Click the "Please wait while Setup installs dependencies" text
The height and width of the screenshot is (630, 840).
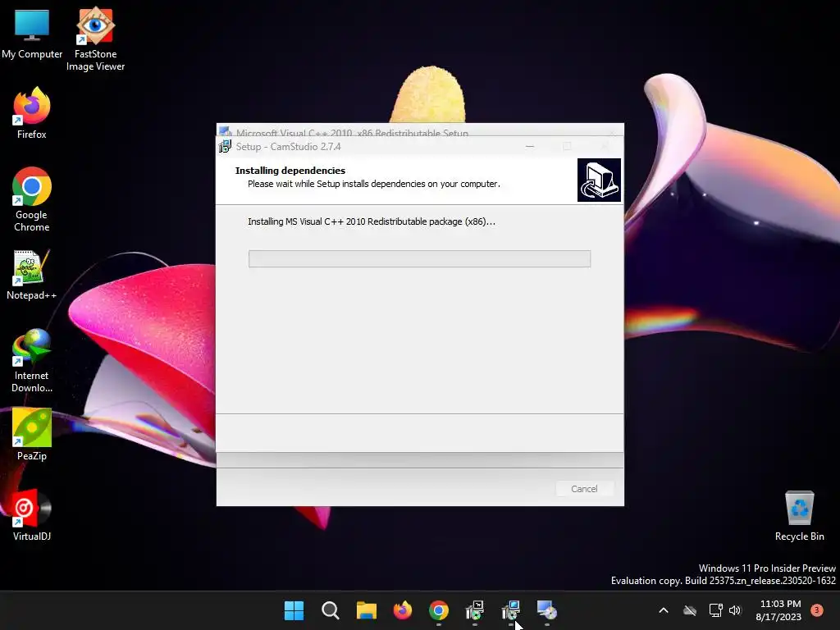coord(374,184)
